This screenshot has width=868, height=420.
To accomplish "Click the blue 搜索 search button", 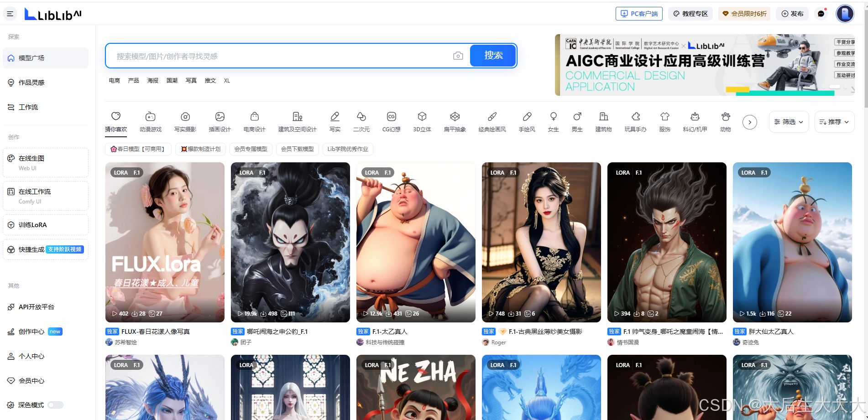I will 493,56.
